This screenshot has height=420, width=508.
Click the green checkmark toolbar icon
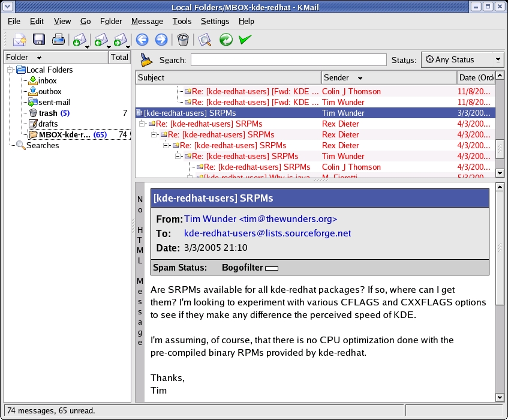coord(245,40)
